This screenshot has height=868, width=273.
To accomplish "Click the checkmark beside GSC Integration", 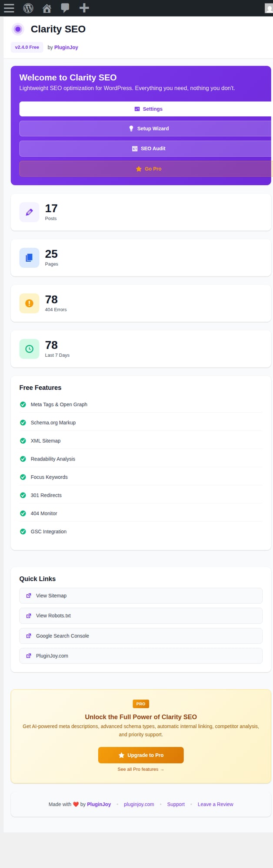I will pos(23,531).
